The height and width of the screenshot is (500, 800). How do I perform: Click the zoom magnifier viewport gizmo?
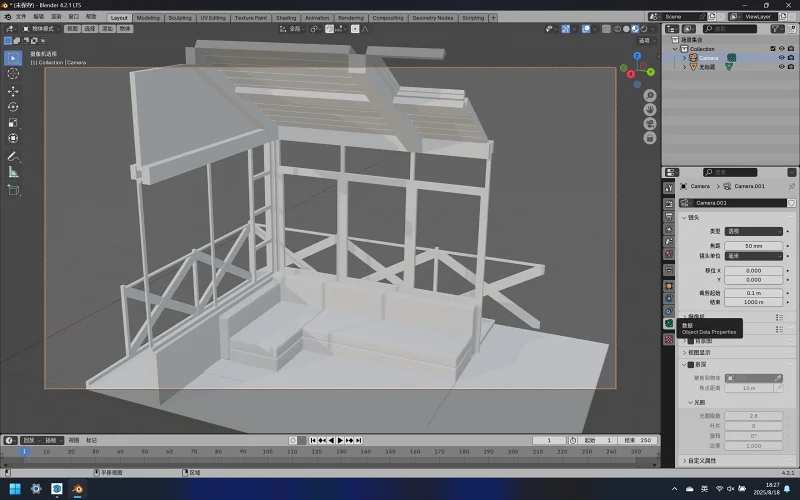tap(649, 95)
